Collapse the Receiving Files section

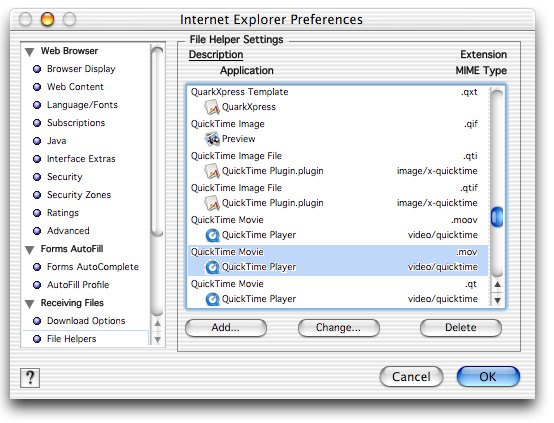pos(30,304)
